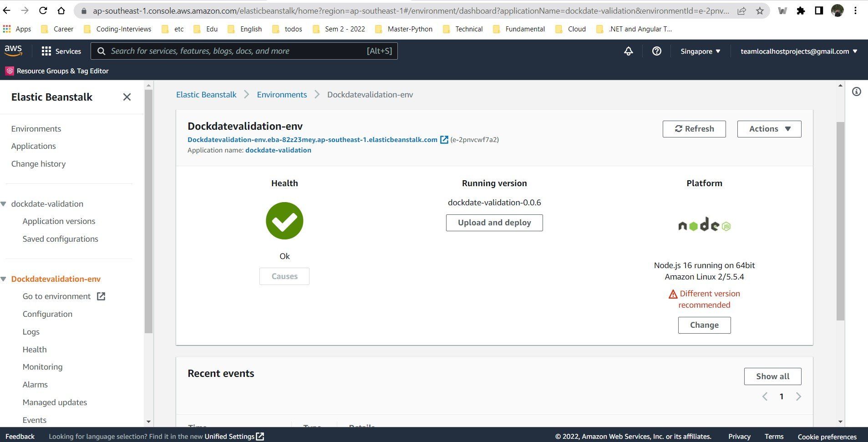
Task: Open AWS notifications bell
Action: (628, 51)
